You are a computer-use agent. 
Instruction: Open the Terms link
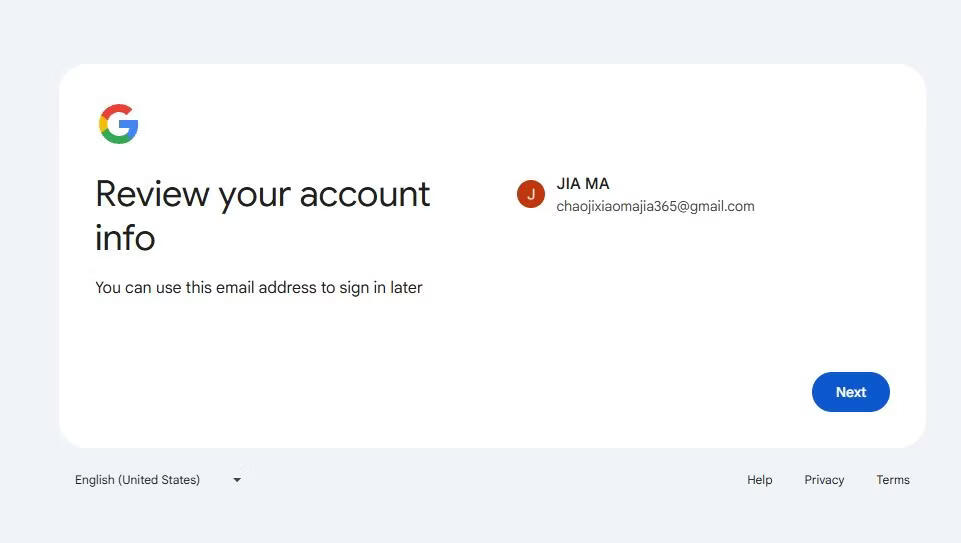point(892,480)
